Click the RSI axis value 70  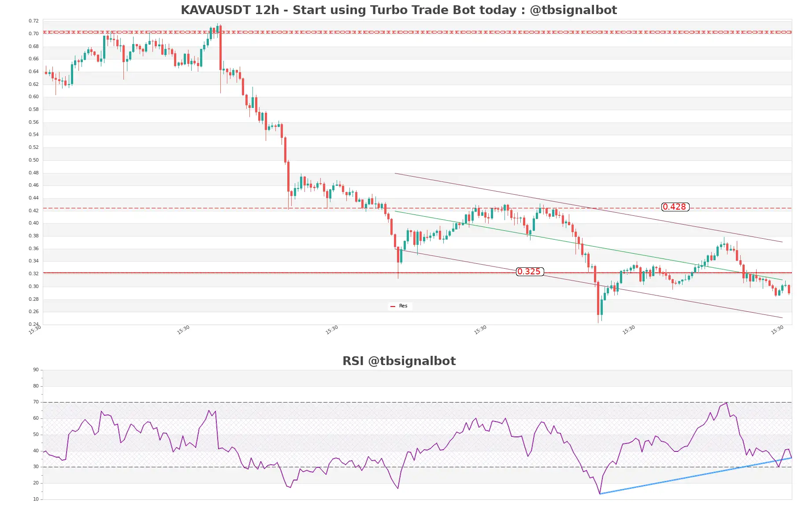36,402
